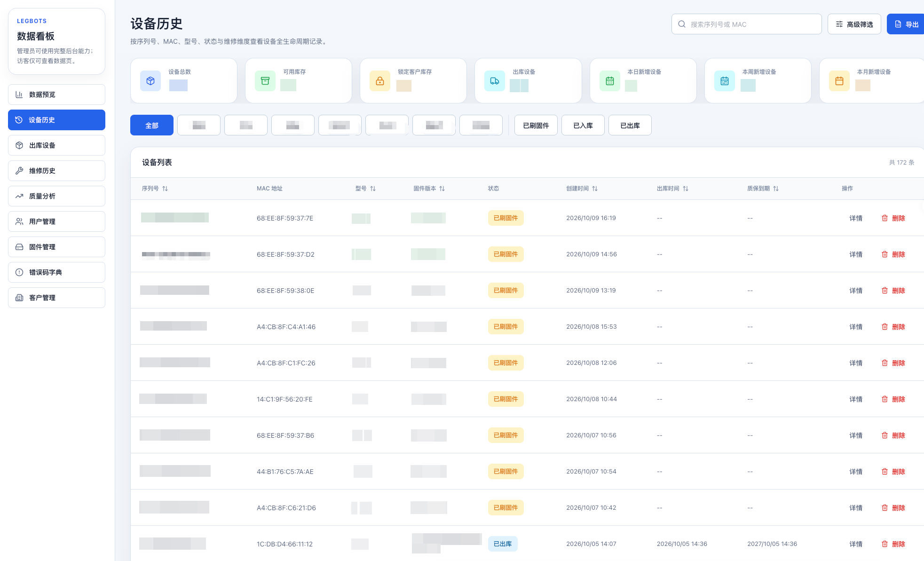The image size is (924, 561).
Task: Open 质量分析 sidebar item
Action: tap(56, 196)
